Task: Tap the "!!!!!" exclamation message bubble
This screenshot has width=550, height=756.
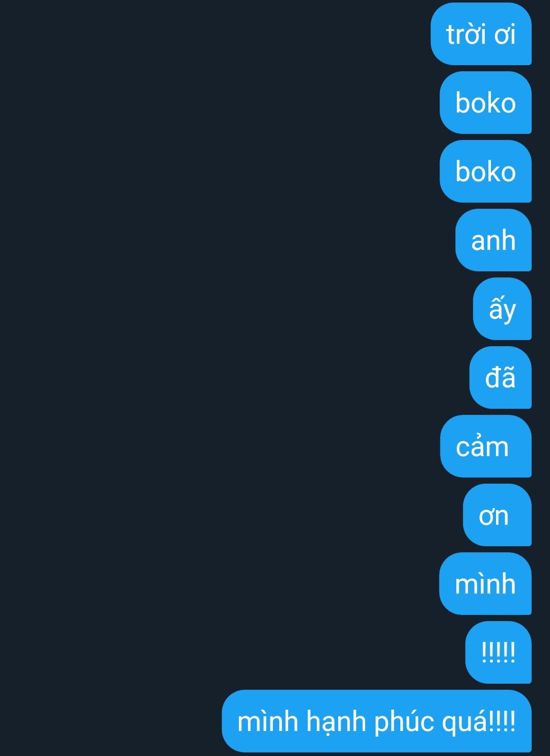Action: coord(498,653)
